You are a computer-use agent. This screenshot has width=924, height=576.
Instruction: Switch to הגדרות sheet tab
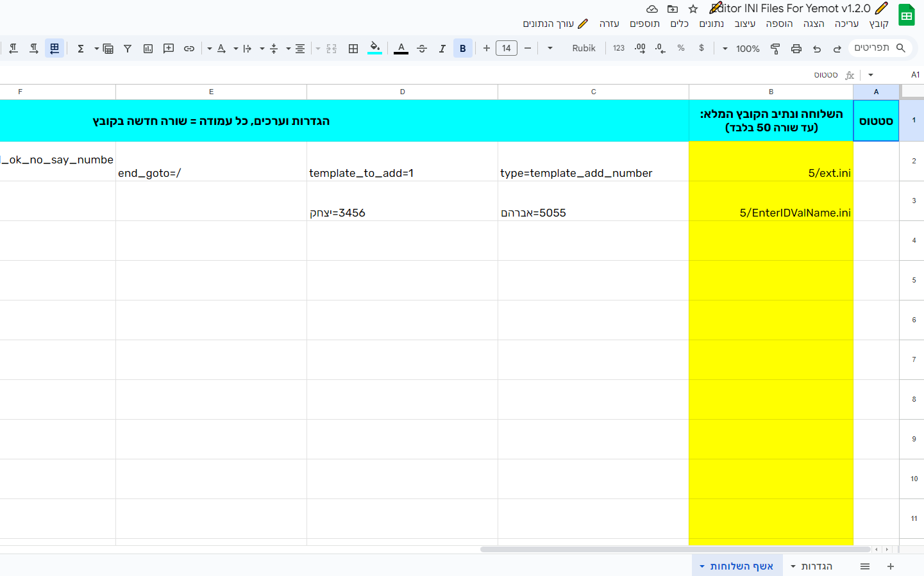click(817, 566)
